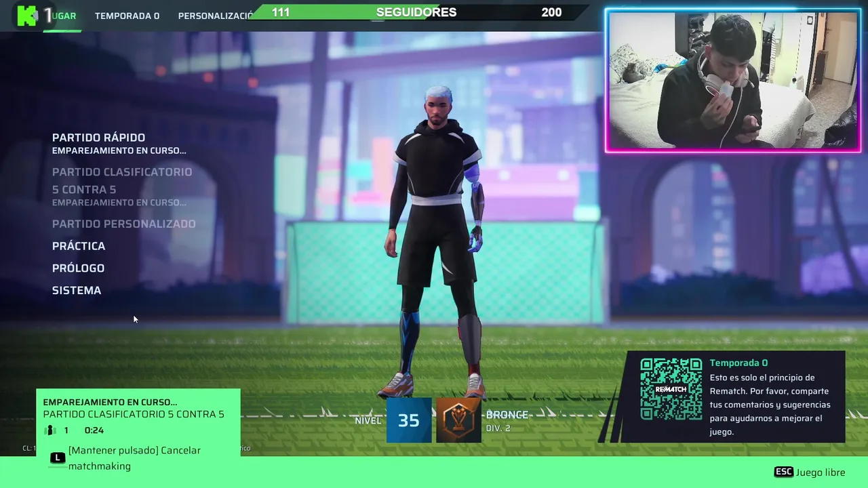
Task: Click the streamer webcam overlay
Action: [x=733, y=80]
